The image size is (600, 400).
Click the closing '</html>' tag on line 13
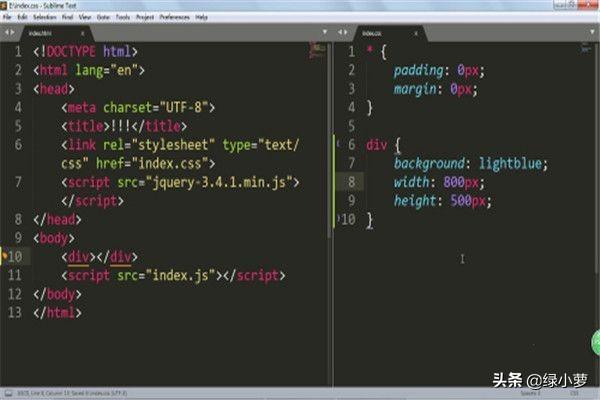[57, 313]
